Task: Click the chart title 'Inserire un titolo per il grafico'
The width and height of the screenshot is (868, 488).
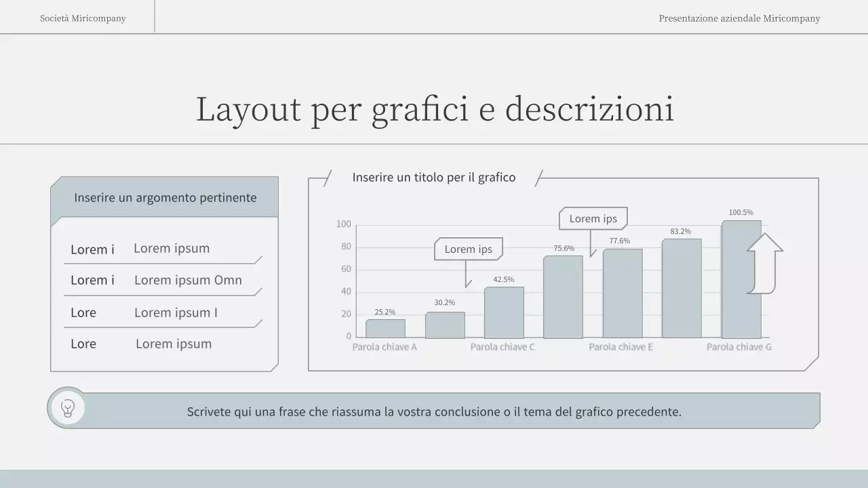Action: pyautogui.click(x=434, y=177)
